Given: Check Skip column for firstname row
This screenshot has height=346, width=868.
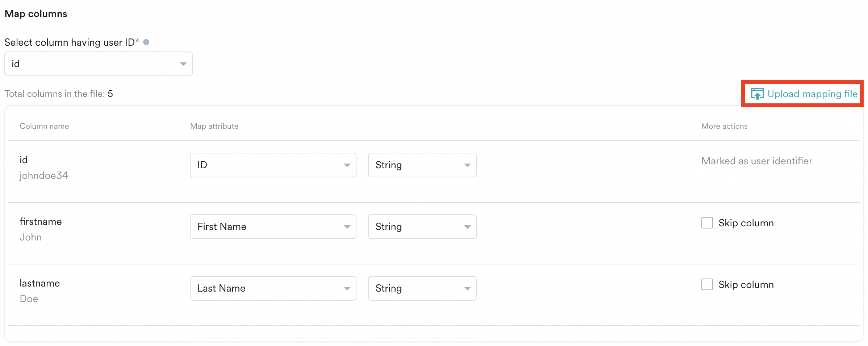Looking at the screenshot, I should tap(707, 223).
